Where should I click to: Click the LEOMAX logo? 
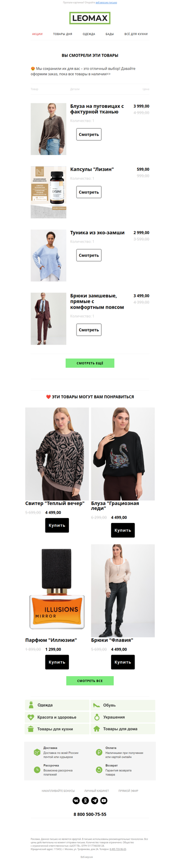(90, 18)
